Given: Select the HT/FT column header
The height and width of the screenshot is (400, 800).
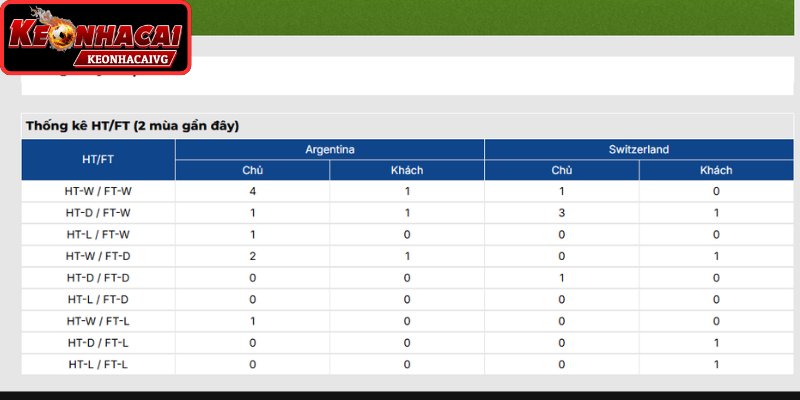Looking at the screenshot, I should tap(98, 159).
